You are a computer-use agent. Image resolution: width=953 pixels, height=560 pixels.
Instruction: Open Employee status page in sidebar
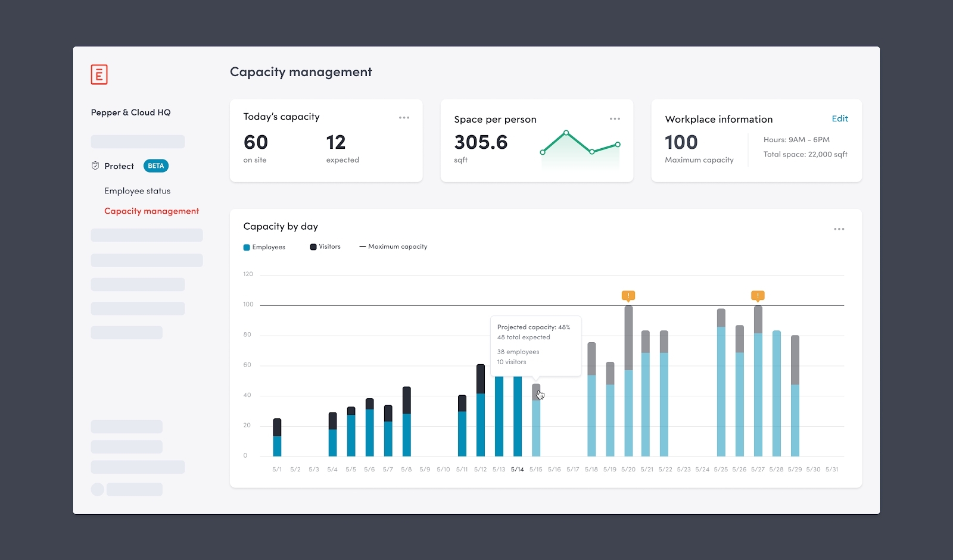click(137, 191)
